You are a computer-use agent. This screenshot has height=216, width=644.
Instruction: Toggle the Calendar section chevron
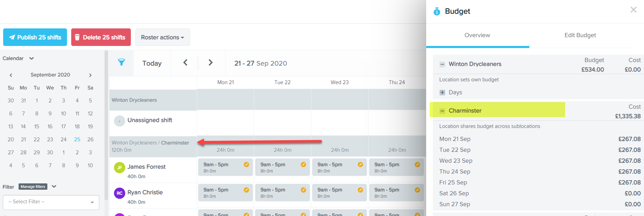32,58
